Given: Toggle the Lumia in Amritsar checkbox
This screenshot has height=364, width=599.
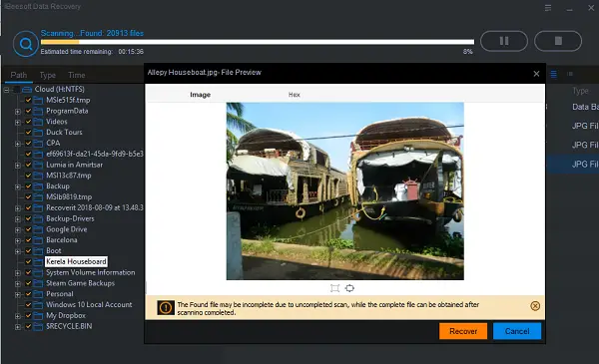Looking at the screenshot, I should tap(28, 165).
